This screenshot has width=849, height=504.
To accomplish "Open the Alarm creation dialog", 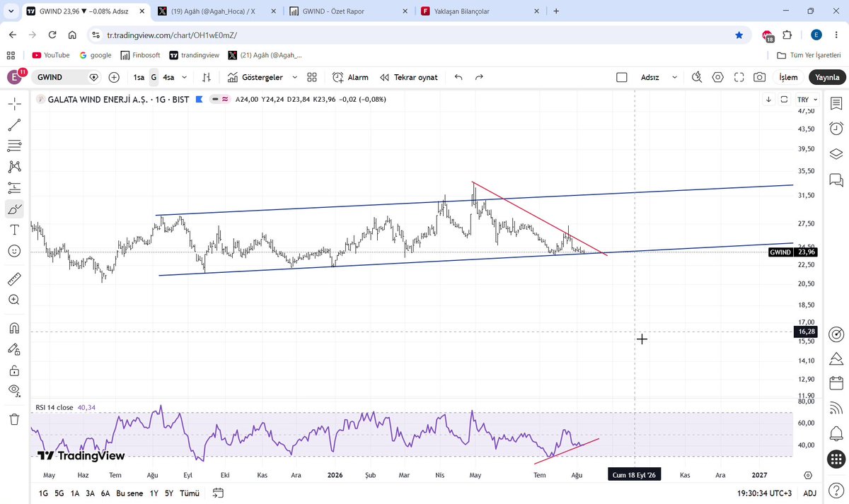I will point(350,77).
